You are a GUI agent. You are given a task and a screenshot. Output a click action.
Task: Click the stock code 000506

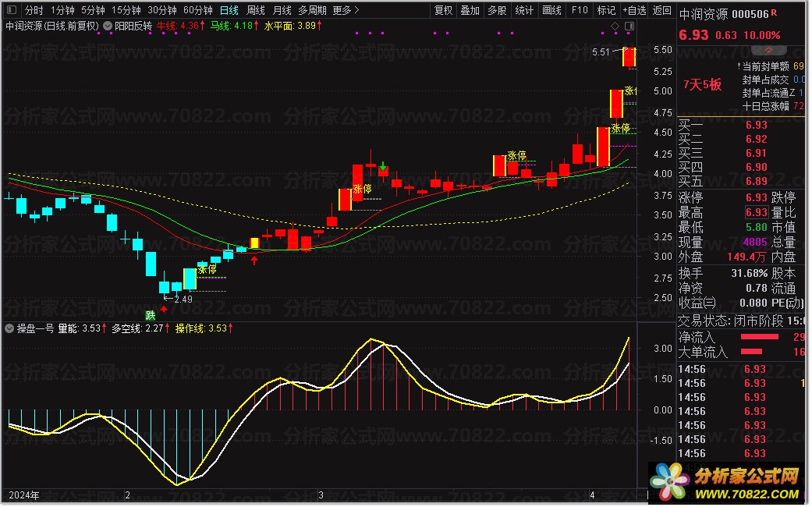tap(750, 15)
